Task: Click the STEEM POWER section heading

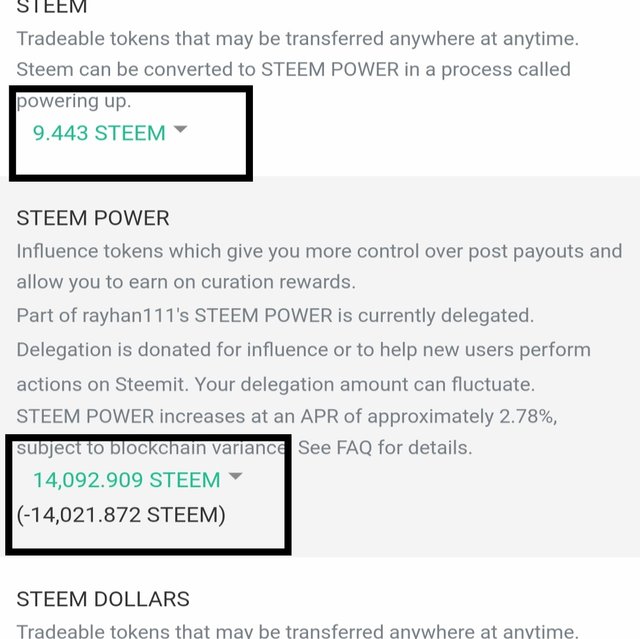Action: [x=93, y=218]
